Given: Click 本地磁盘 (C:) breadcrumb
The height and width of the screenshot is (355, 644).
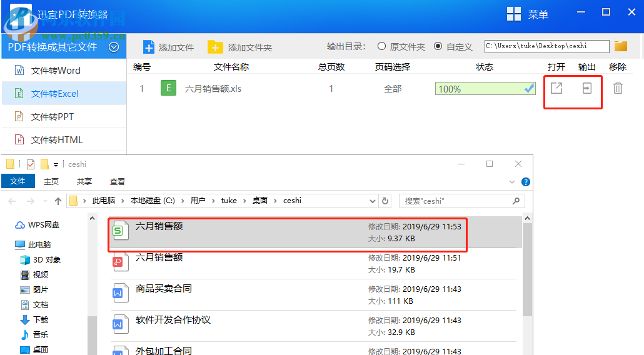Looking at the screenshot, I should point(153,200).
